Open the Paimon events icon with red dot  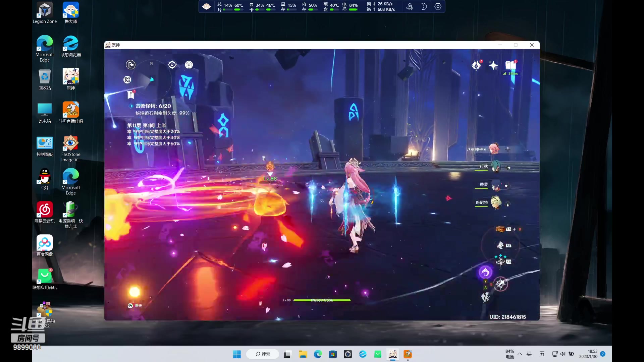(x=476, y=65)
